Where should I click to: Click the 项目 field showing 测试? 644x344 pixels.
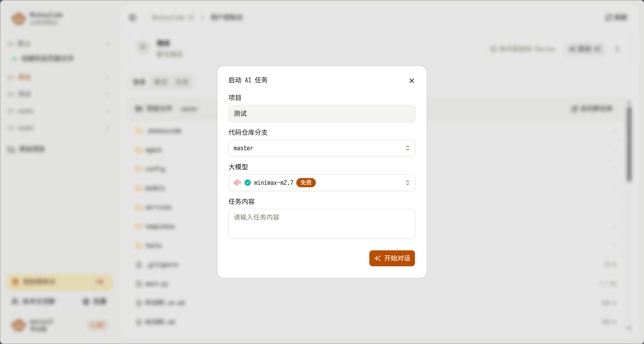[321, 113]
